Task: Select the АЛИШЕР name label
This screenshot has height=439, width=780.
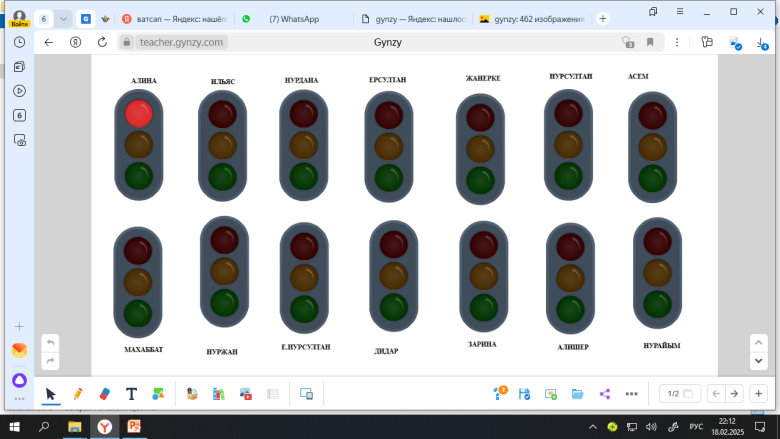Action: point(573,347)
